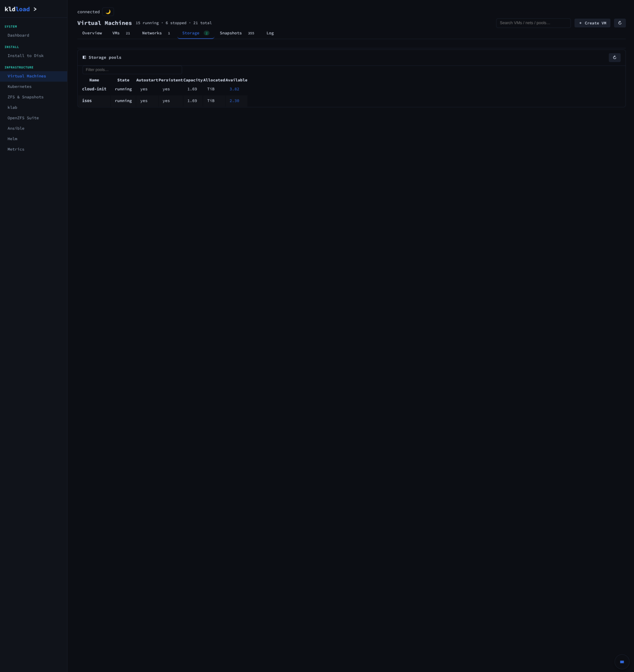Click the VMs 21 count badge
Viewport: 634px width, 672px height.
click(128, 33)
